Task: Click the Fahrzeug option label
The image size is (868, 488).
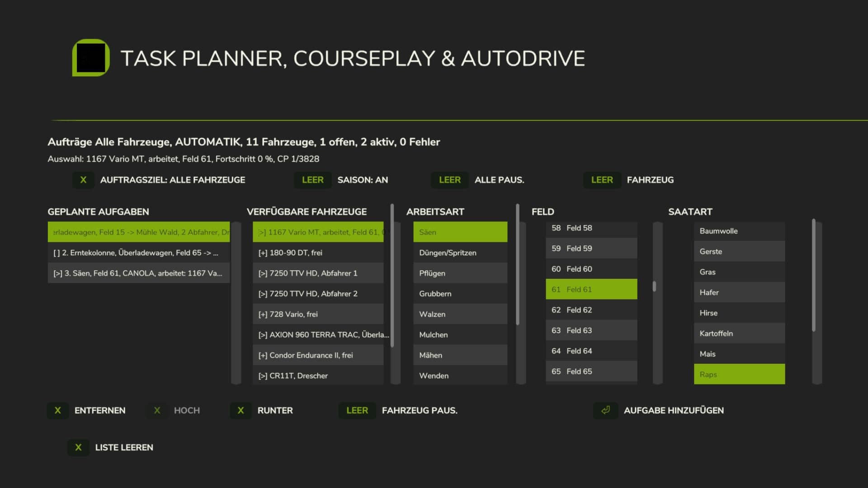Action: (650, 180)
